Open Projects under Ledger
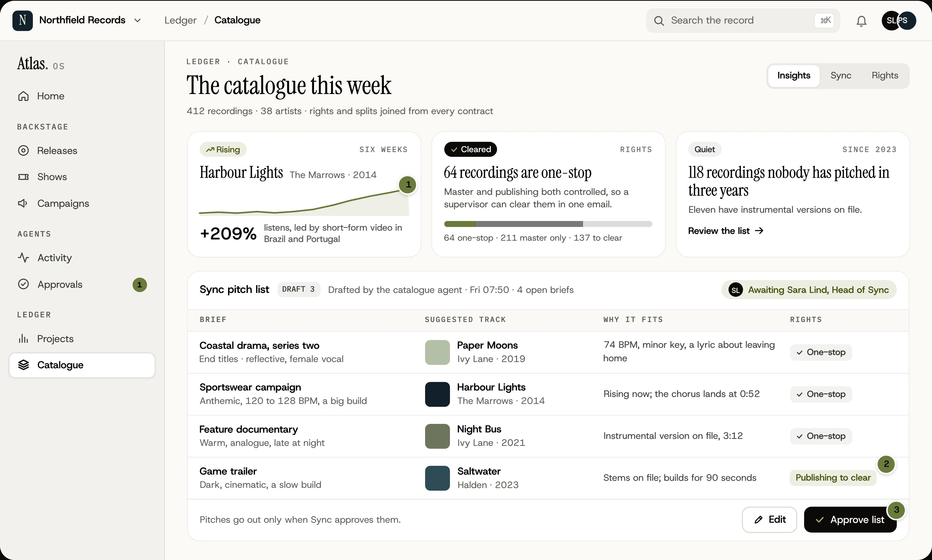The width and height of the screenshot is (932, 560). (x=82, y=339)
